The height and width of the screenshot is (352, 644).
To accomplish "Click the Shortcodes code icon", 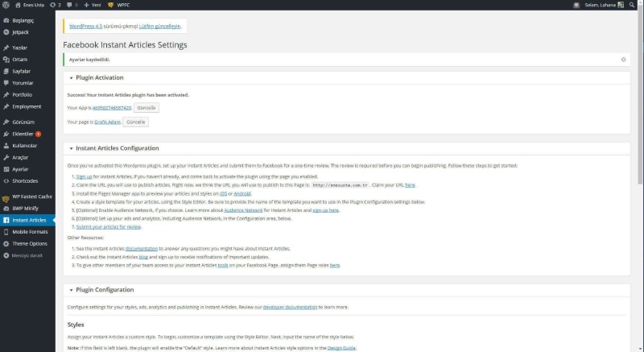I will 6,180.
